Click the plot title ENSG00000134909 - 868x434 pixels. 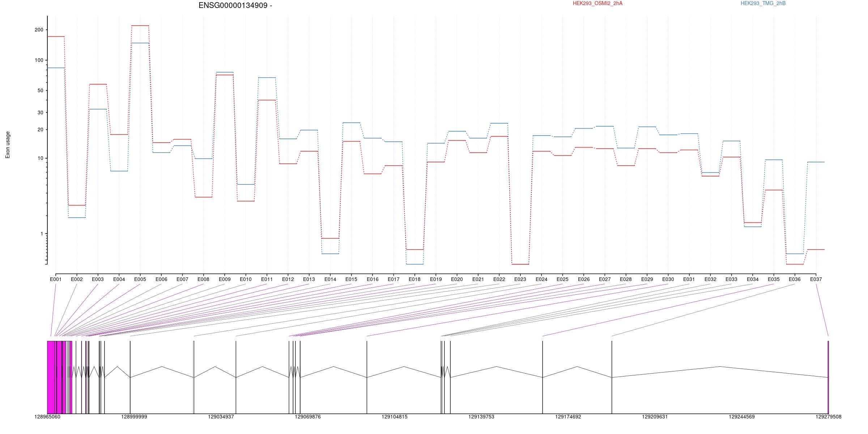(235, 5)
